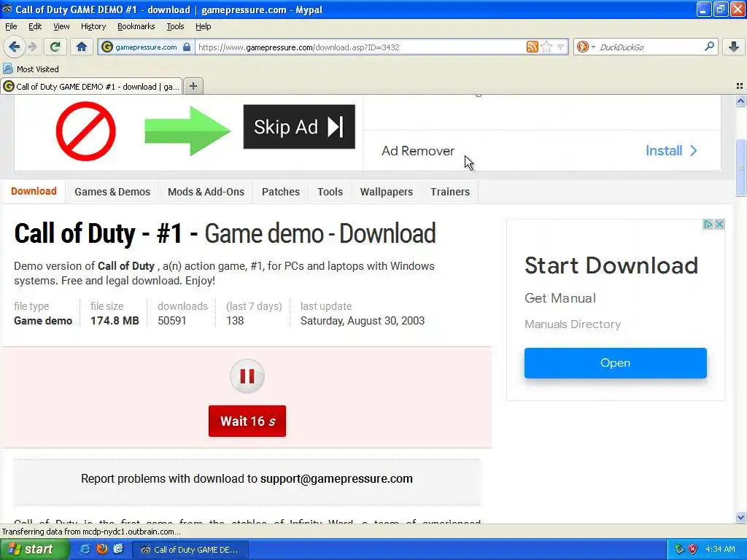Click in the DuckDuckGo search field
Image resolution: width=747 pixels, height=560 pixels.
[x=650, y=47]
